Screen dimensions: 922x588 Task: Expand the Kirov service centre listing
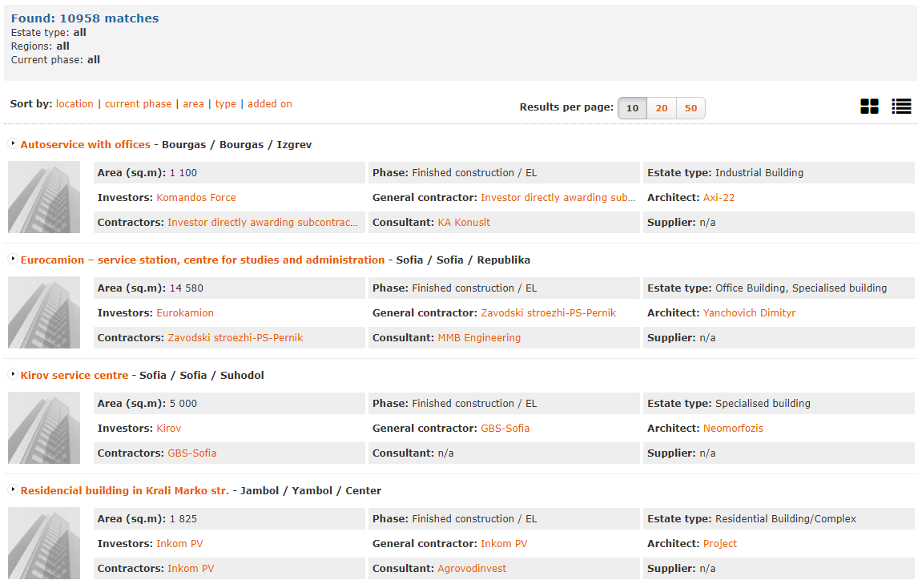12,375
